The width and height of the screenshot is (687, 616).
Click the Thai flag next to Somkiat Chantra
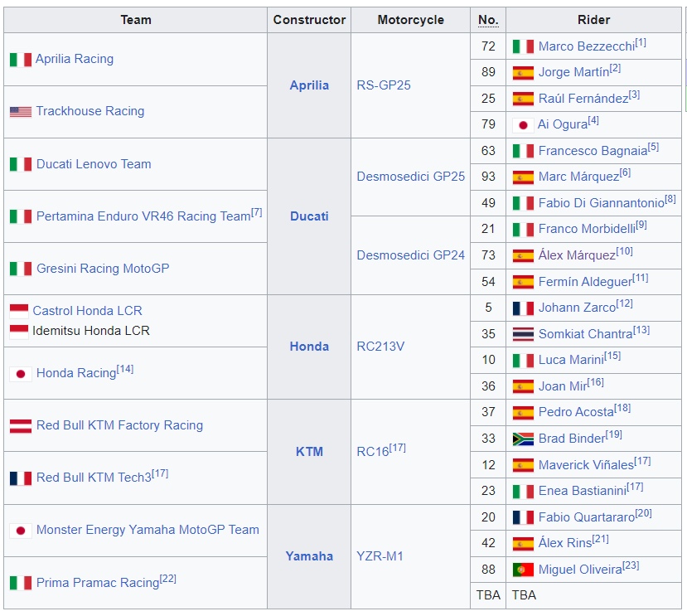(523, 334)
